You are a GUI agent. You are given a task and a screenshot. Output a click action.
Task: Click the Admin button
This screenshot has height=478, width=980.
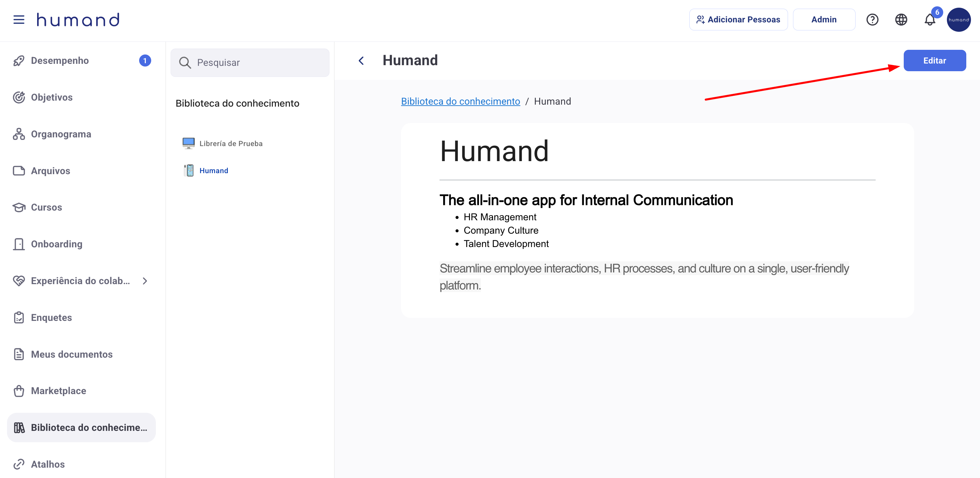[824, 19]
